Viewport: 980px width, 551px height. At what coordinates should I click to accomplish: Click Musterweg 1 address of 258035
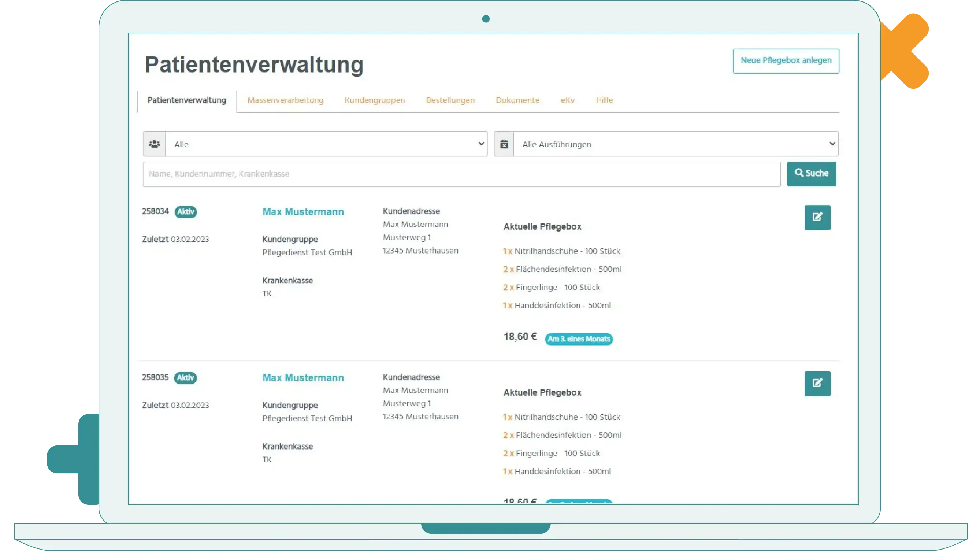407,404
